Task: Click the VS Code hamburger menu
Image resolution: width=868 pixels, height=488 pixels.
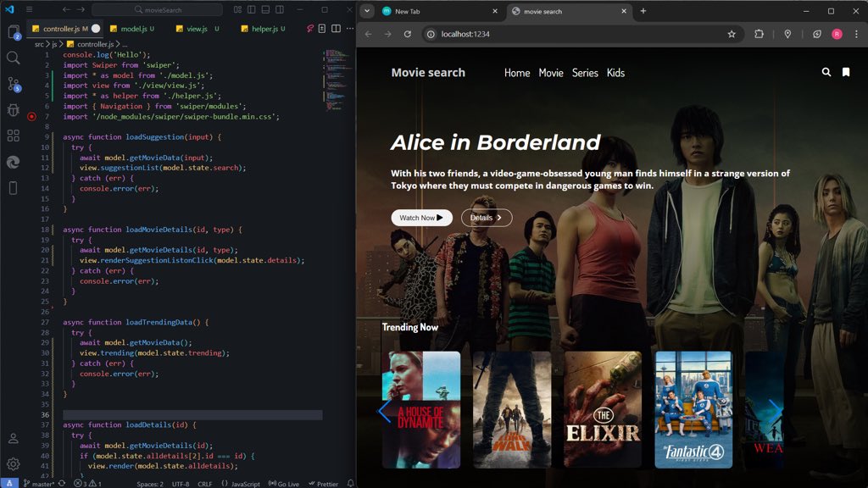Action: [30, 9]
